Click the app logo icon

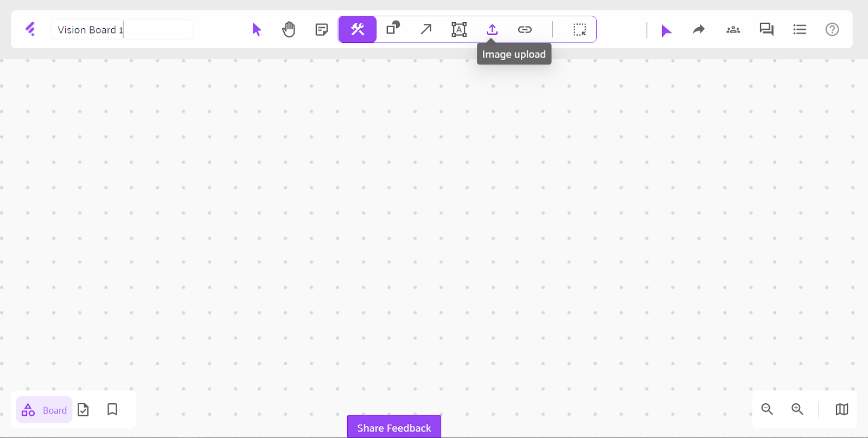tap(30, 29)
